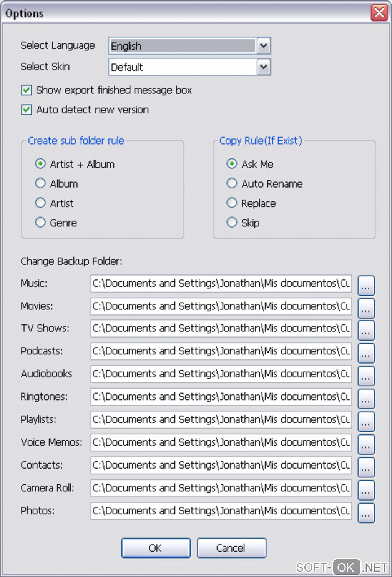Browse for the Ringtones backup folder

click(x=366, y=398)
